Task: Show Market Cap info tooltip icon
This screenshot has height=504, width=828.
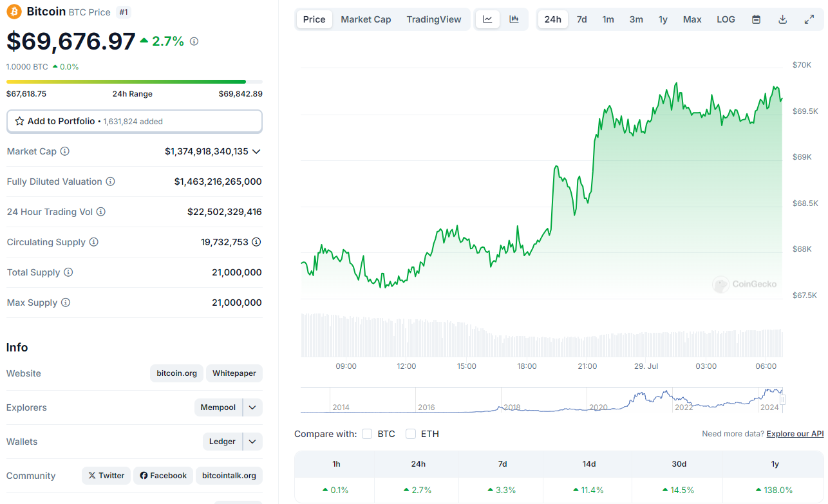Action: (65, 151)
